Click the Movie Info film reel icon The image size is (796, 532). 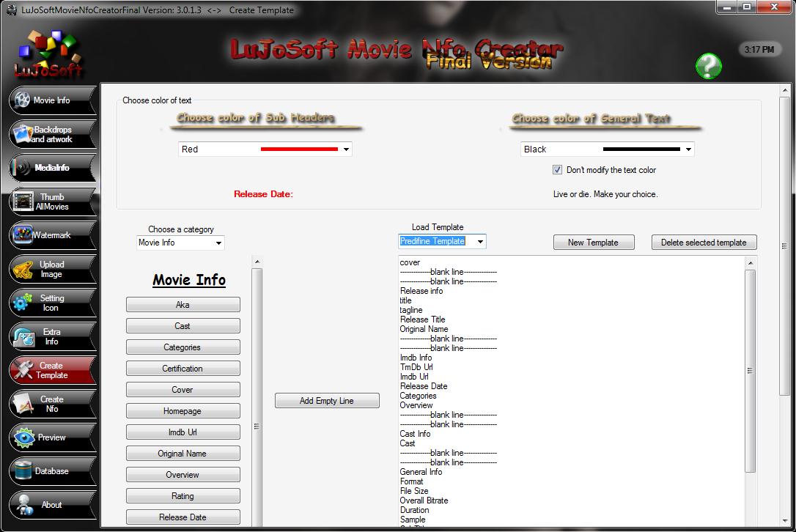tap(22, 100)
